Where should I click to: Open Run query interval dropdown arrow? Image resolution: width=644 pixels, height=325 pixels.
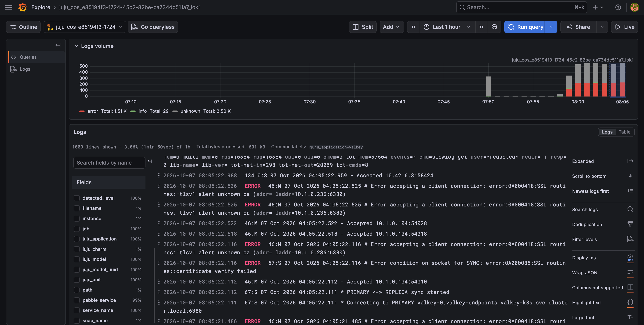(x=551, y=27)
